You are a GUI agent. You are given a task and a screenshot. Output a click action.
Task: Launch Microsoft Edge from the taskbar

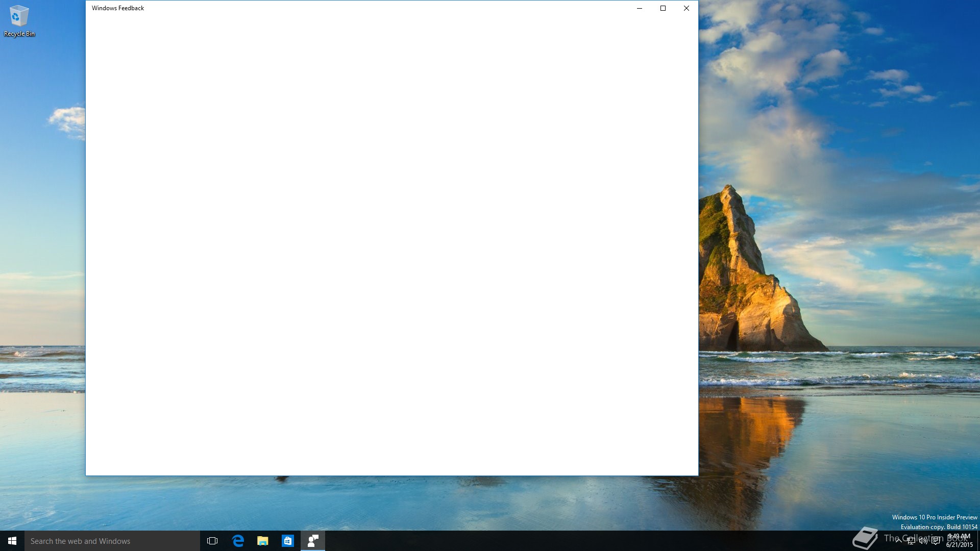[238, 541]
